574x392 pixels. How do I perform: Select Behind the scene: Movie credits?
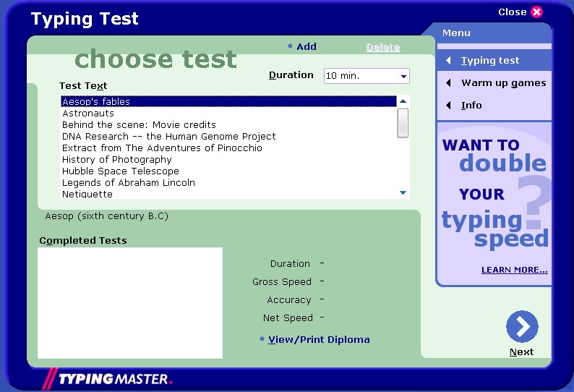click(228, 124)
